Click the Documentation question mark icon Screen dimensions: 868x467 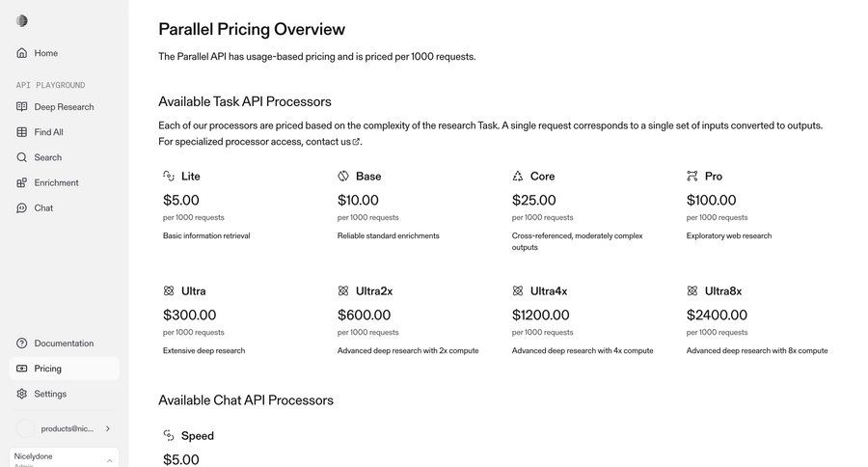(22, 343)
